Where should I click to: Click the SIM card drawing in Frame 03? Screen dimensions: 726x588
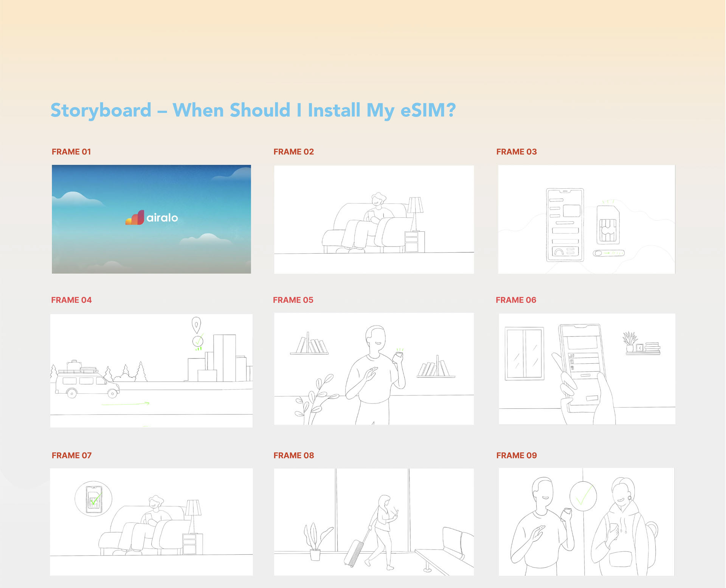(608, 225)
